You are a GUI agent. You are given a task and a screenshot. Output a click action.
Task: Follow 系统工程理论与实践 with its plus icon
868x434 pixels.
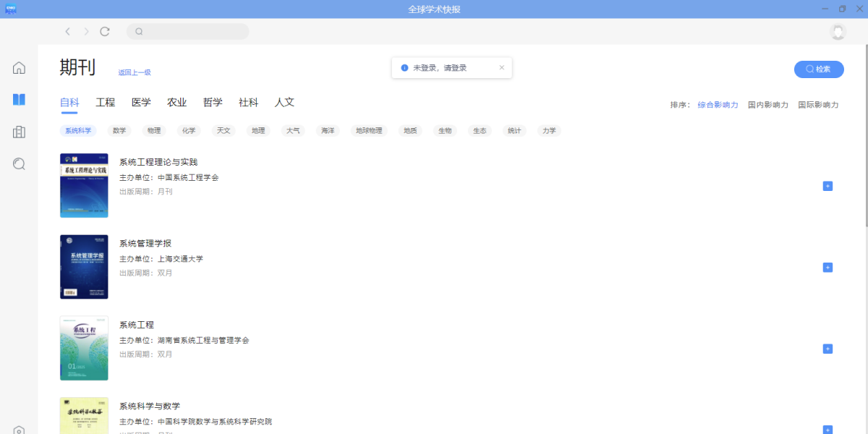[x=827, y=186]
